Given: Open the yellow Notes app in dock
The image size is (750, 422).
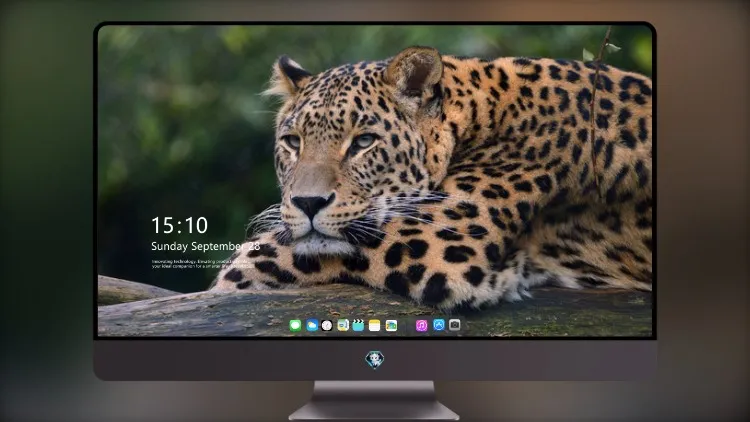Looking at the screenshot, I should click(x=375, y=325).
